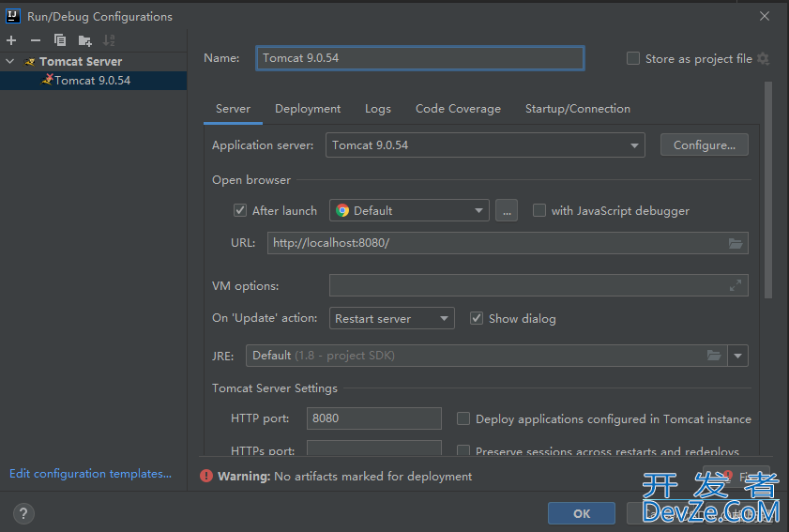The width and height of the screenshot is (789, 532).
Task: Click the Name input field
Action: tap(420, 58)
